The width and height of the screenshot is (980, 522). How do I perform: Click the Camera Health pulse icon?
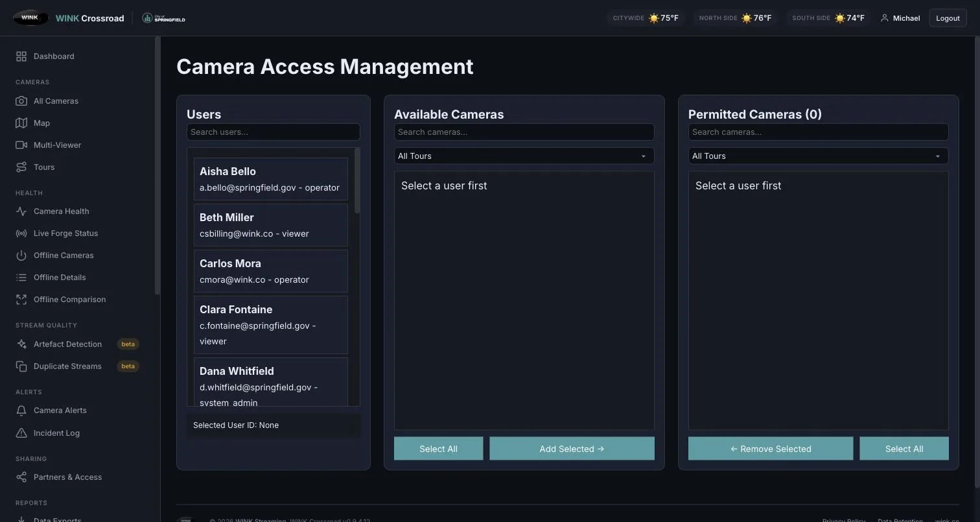(x=21, y=211)
